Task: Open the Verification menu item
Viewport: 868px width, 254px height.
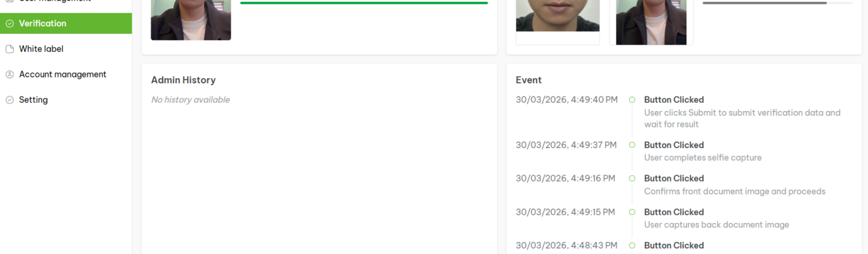Action: (x=66, y=23)
